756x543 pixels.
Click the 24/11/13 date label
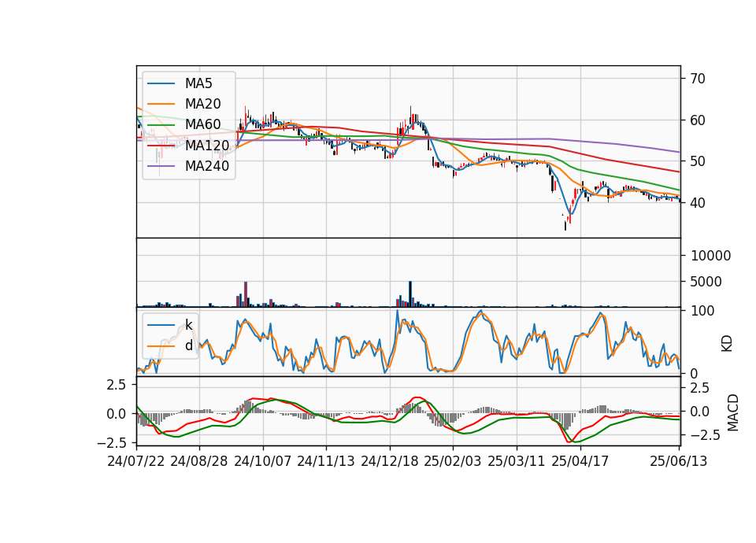[326, 461]
